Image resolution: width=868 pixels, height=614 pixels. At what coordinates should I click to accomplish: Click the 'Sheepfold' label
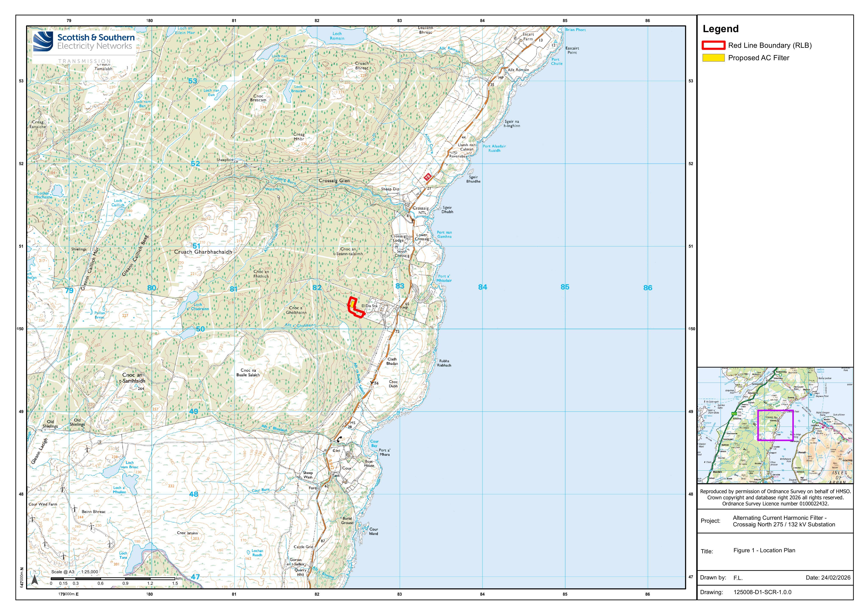point(225,160)
